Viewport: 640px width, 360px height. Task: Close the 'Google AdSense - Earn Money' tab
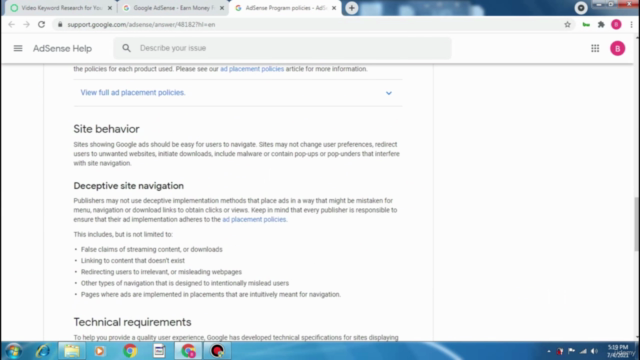222,8
